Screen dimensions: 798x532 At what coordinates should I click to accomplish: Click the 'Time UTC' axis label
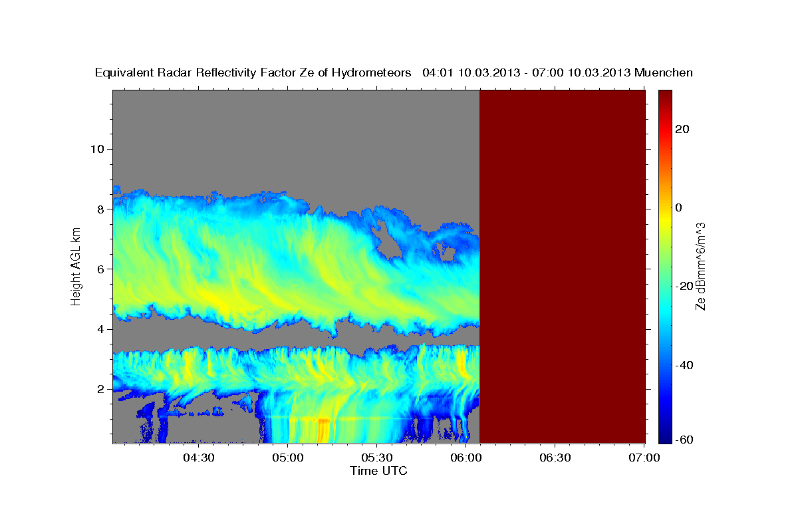378,471
